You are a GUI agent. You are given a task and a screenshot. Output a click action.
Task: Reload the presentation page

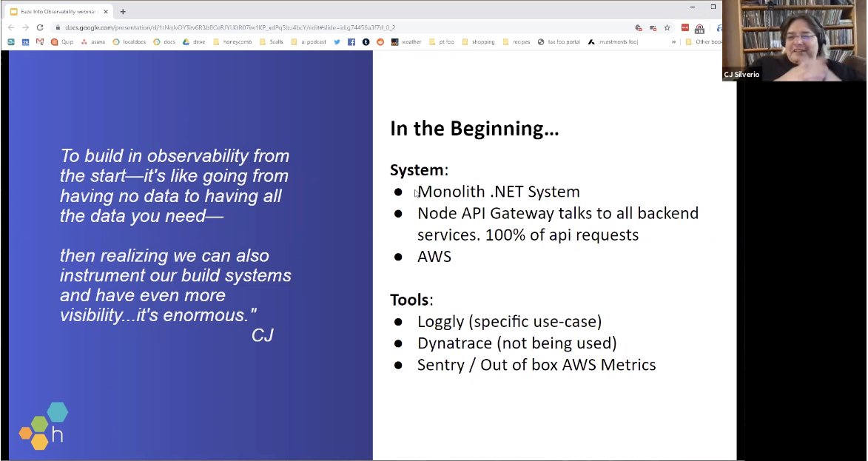pyautogui.click(x=40, y=27)
